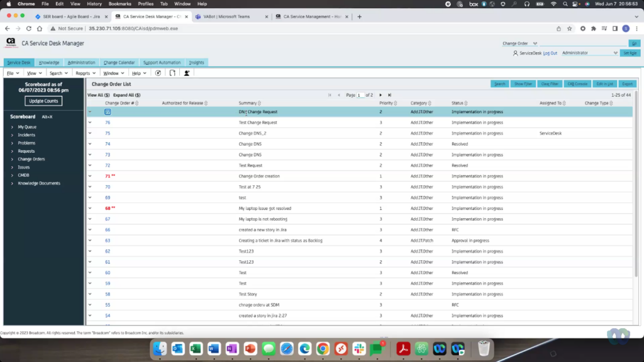Screen dimensions: 644x362
Task: Expand Incidents node in Scoreboard
Action: click(12, 135)
